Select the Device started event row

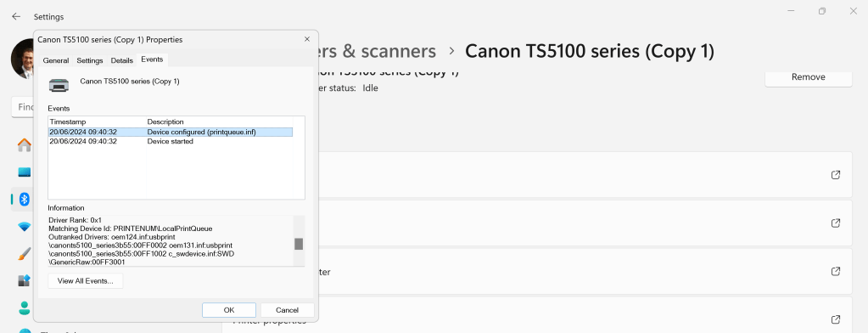pos(171,141)
